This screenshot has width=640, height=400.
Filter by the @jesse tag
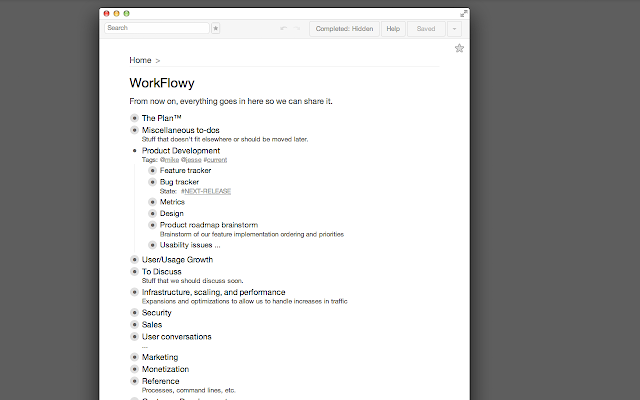click(x=191, y=160)
